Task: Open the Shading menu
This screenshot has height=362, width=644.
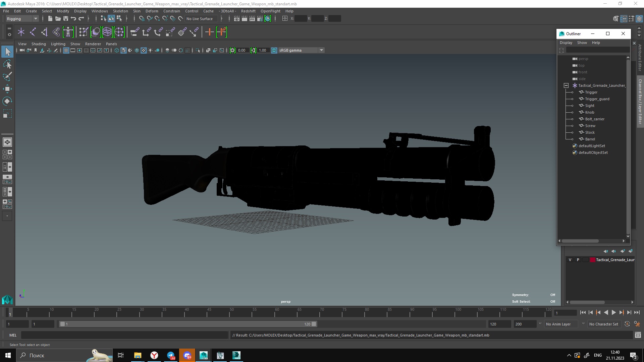Action: 39,44
